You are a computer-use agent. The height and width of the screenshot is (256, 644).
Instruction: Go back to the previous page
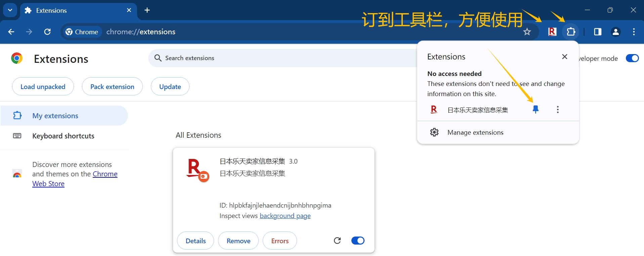pyautogui.click(x=11, y=32)
